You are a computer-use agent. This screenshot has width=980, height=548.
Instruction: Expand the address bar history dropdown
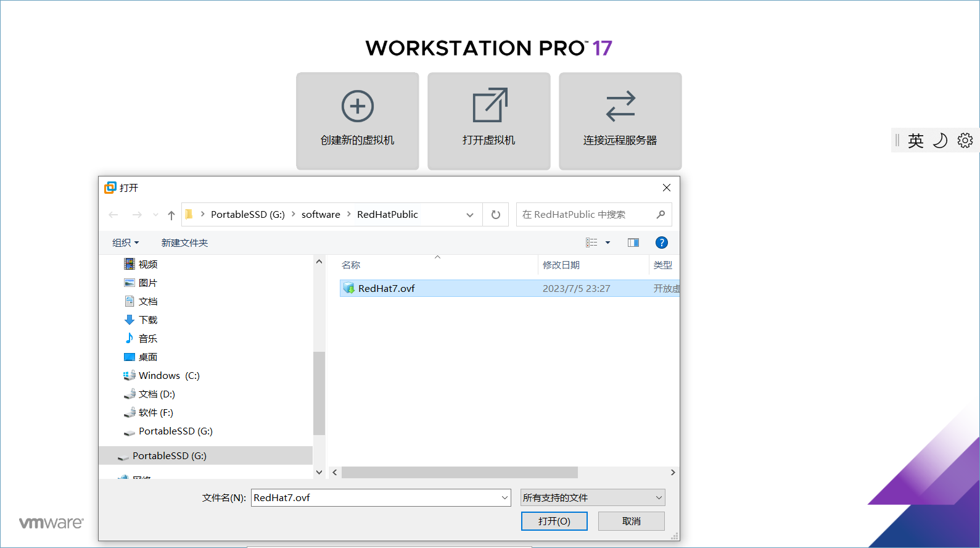(470, 215)
